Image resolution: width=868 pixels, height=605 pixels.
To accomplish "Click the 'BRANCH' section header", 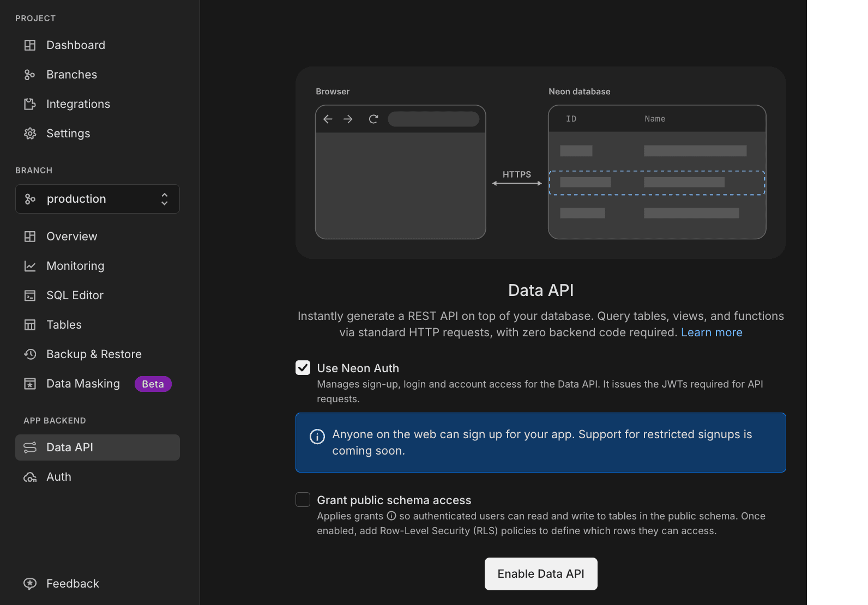I will pyautogui.click(x=34, y=171).
